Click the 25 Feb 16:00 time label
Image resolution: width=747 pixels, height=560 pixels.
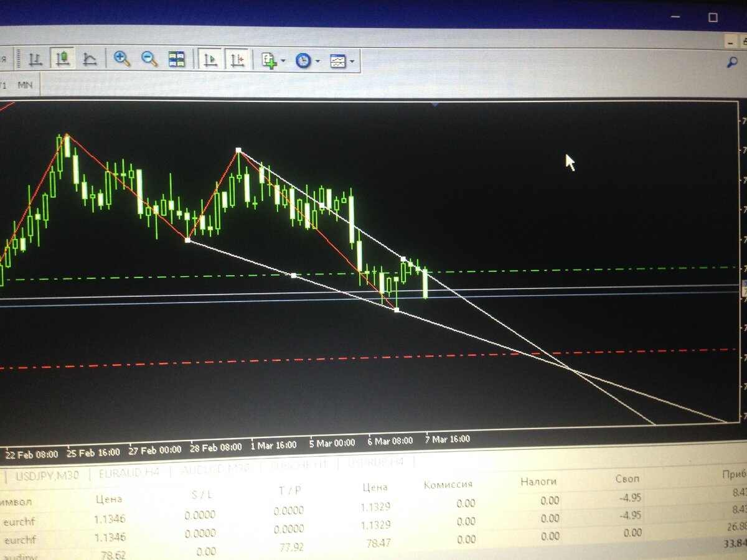pos(93,452)
